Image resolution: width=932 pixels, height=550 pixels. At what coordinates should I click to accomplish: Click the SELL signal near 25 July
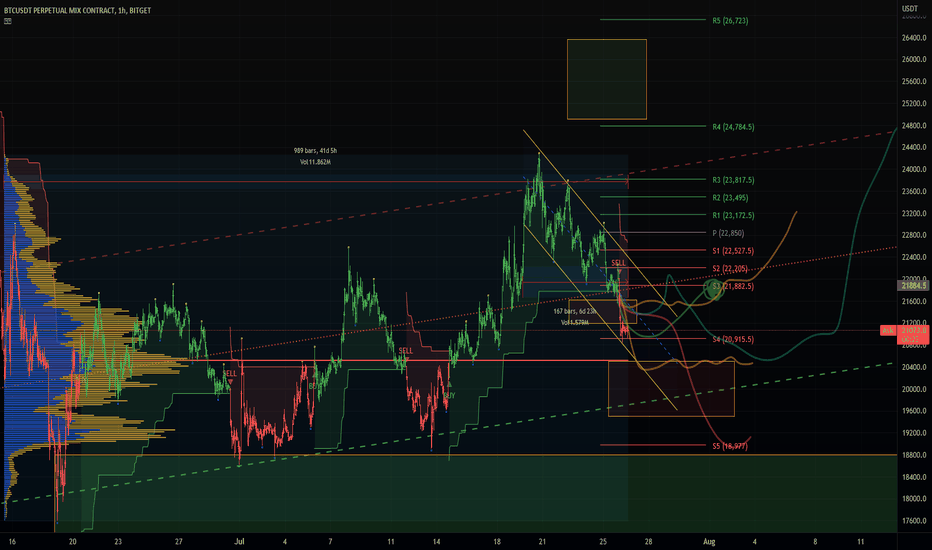[618, 263]
